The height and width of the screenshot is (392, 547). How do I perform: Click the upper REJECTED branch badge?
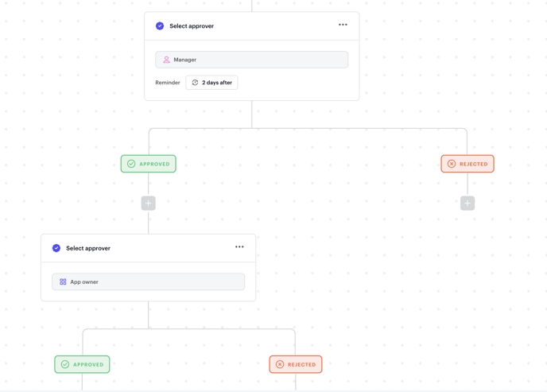tap(467, 164)
